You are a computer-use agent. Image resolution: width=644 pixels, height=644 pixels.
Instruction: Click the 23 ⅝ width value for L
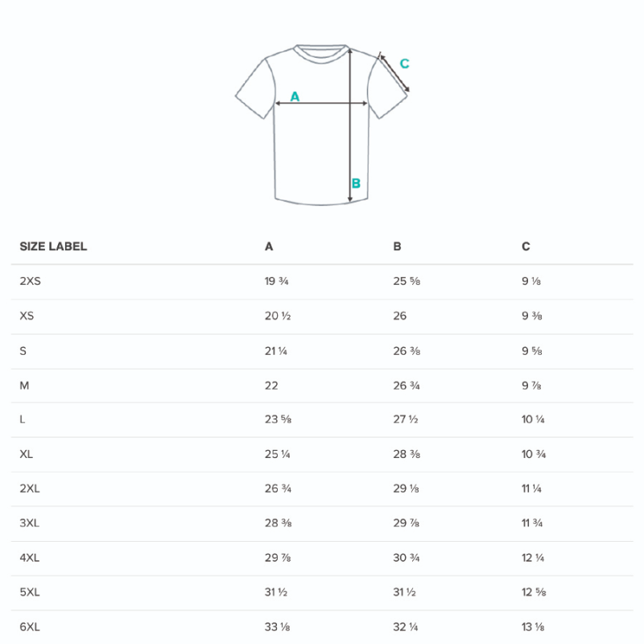pos(278,419)
